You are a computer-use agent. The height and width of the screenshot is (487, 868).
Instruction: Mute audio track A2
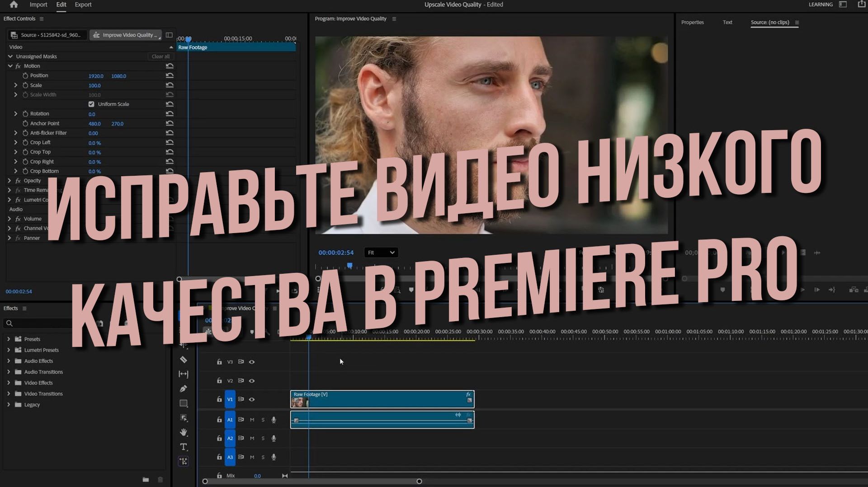point(252,438)
